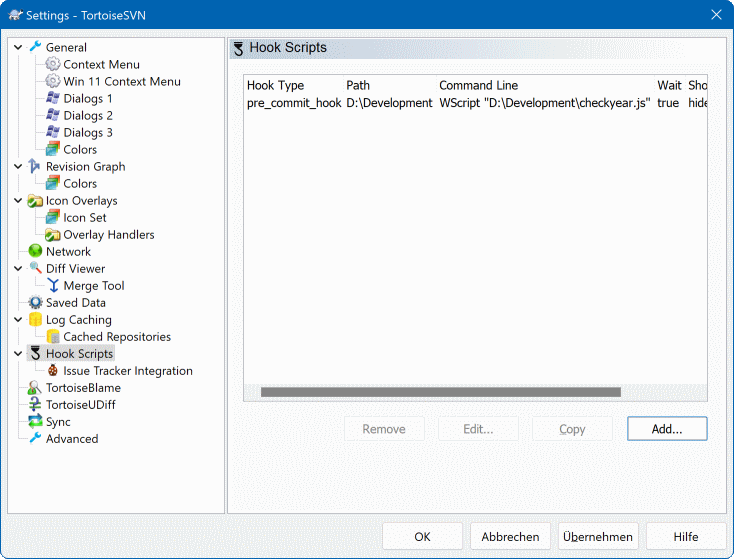
Task: Click the Issue Tracker Integration bug icon
Action: point(53,370)
